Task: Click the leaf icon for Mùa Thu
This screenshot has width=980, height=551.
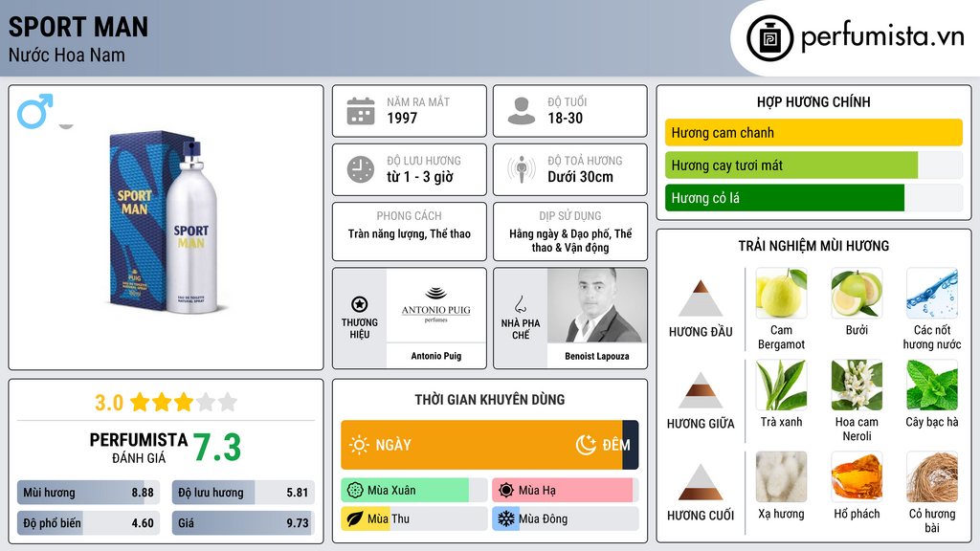Action: pos(355,519)
